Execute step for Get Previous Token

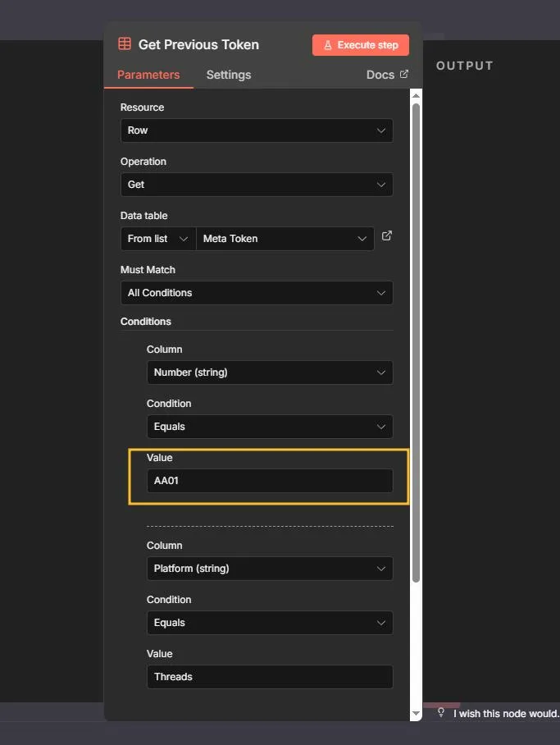pos(361,45)
